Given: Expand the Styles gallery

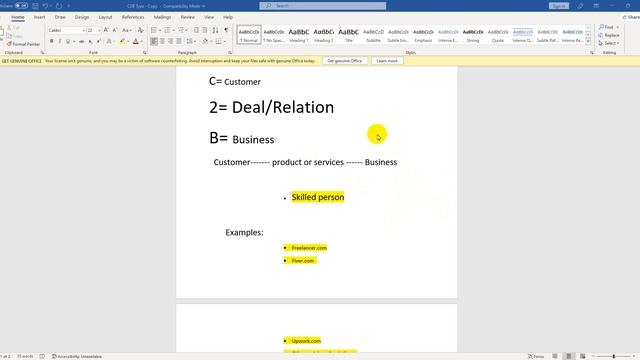Looking at the screenshot, I should click(x=588, y=42).
